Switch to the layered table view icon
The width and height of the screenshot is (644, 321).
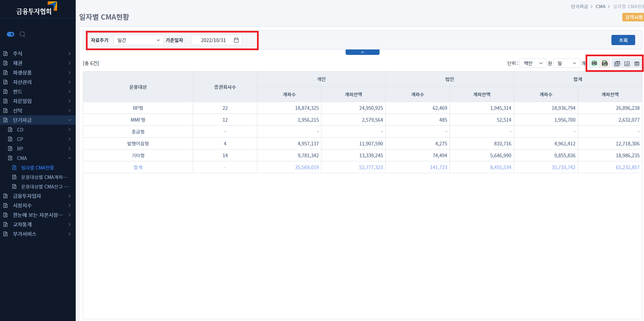(x=617, y=63)
